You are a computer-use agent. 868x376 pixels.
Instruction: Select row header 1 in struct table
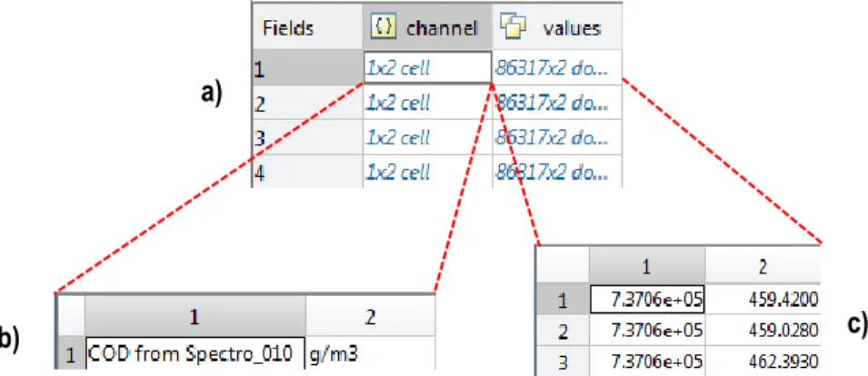tap(307, 67)
